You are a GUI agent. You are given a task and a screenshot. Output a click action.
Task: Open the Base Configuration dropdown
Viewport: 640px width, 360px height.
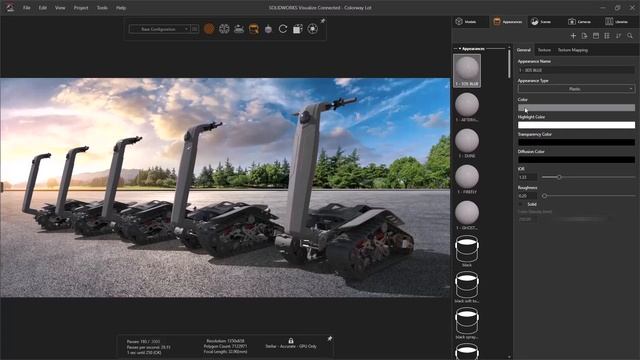pos(159,29)
